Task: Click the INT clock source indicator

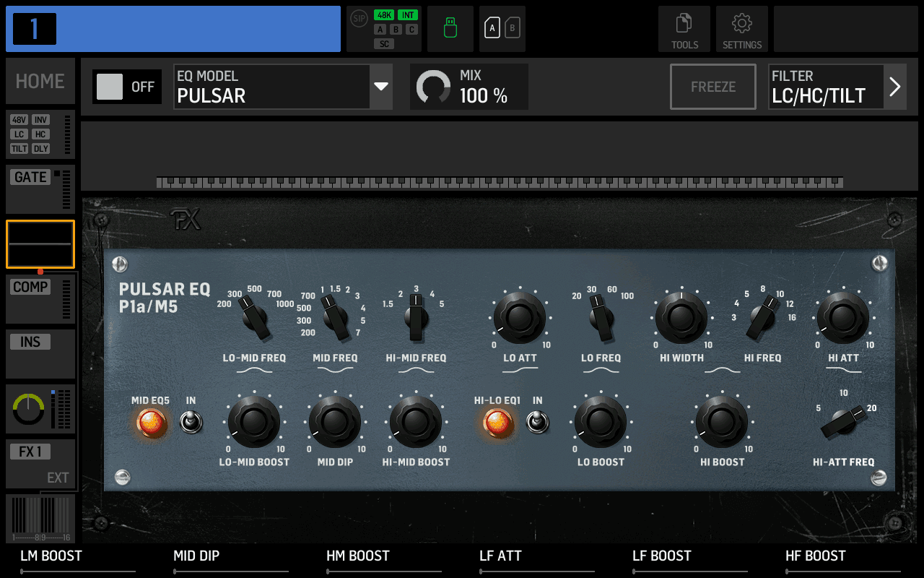Action: (x=408, y=14)
